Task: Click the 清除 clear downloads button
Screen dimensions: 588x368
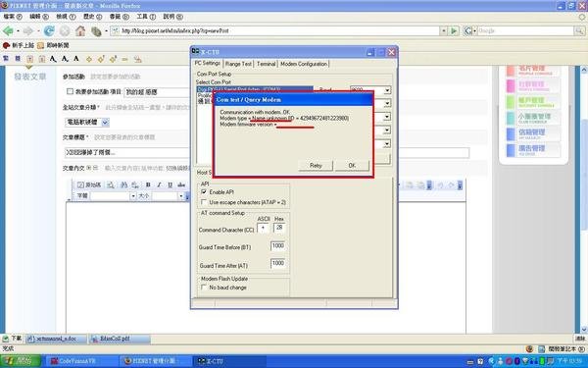Action: click(580, 339)
